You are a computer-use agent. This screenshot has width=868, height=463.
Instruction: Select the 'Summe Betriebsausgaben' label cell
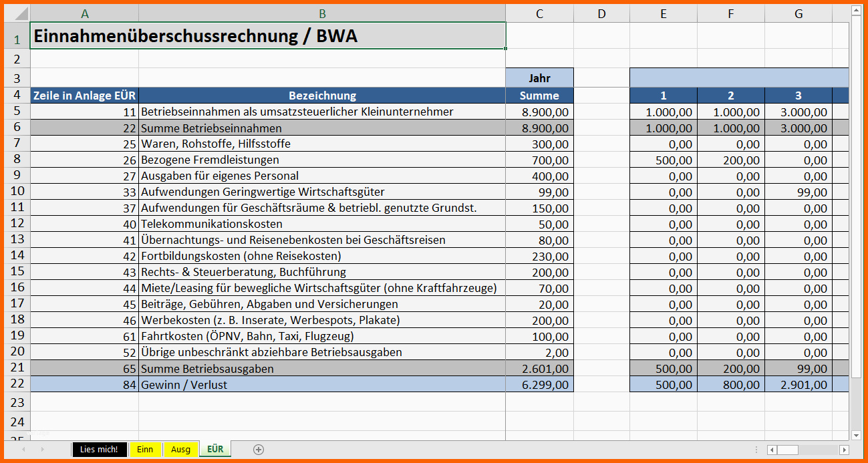click(x=322, y=368)
